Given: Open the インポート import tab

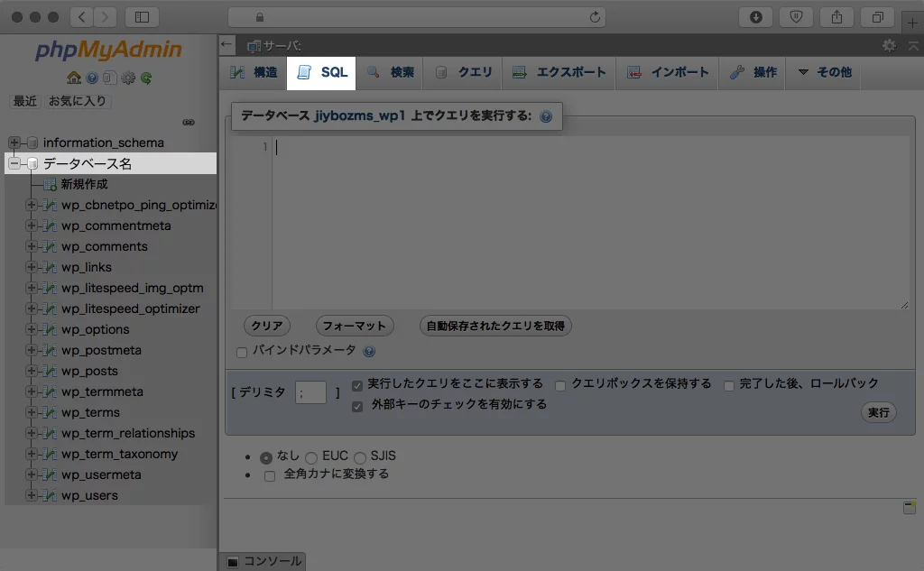Looking at the screenshot, I should pos(667,72).
